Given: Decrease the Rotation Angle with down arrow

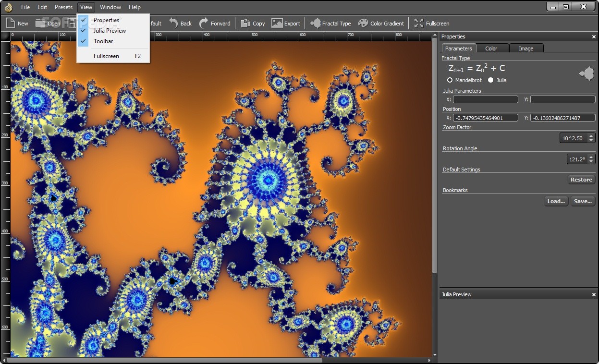Looking at the screenshot, I should click(x=591, y=162).
